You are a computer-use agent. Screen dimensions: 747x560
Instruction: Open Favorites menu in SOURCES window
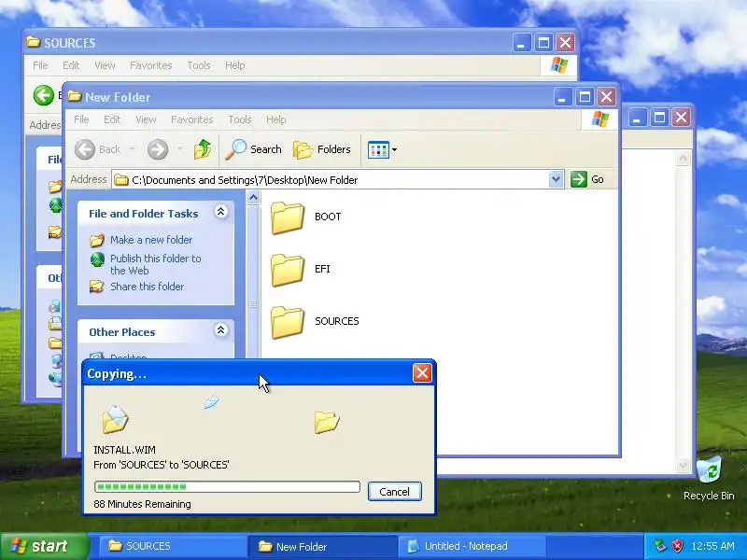(x=151, y=65)
